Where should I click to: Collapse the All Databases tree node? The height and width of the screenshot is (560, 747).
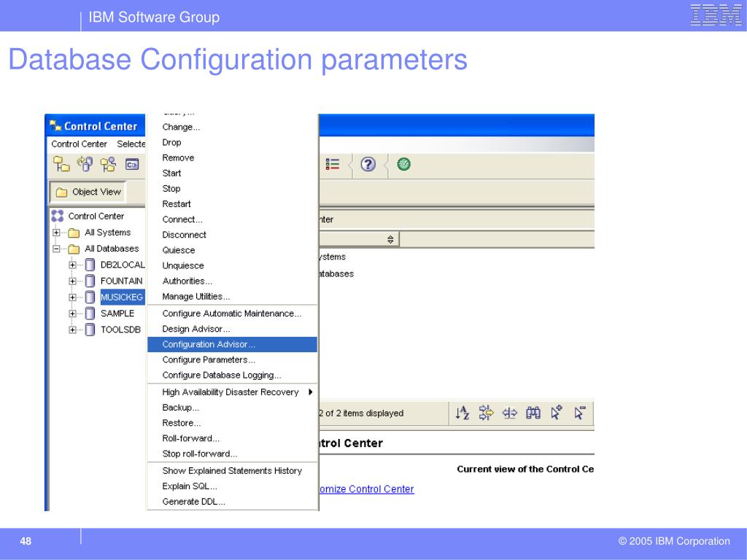[56, 249]
